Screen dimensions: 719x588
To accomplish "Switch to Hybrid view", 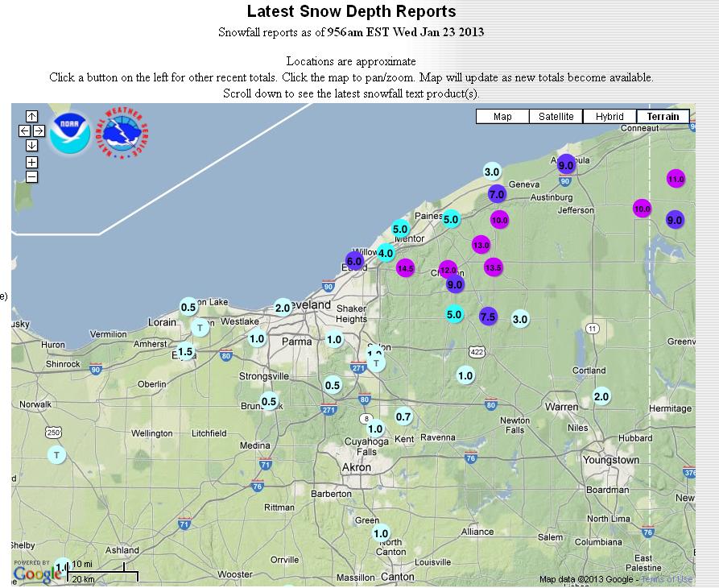I will point(609,116).
